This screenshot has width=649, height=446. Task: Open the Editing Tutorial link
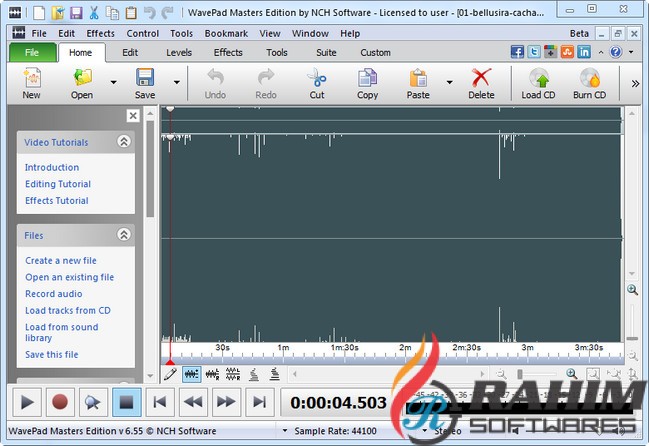pos(58,184)
